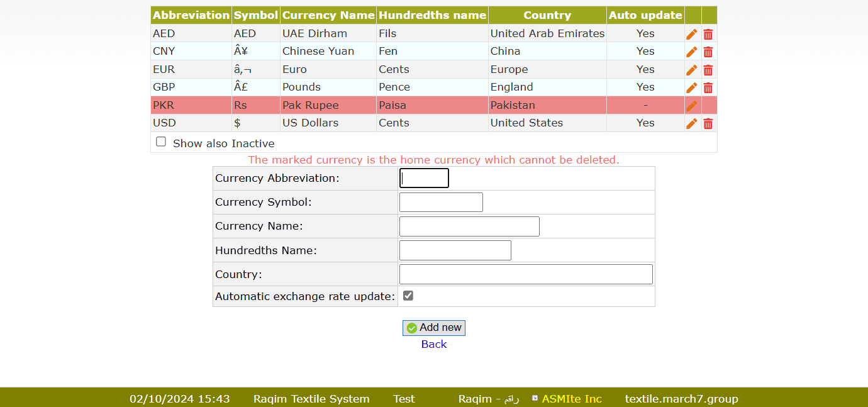Click trash icon for GBP Pounds

[708, 87]
